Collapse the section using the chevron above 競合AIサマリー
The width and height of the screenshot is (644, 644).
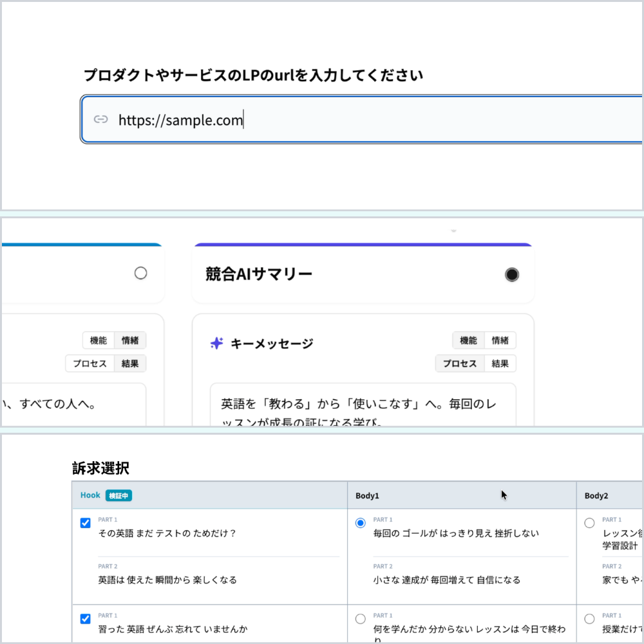[453, 230]
